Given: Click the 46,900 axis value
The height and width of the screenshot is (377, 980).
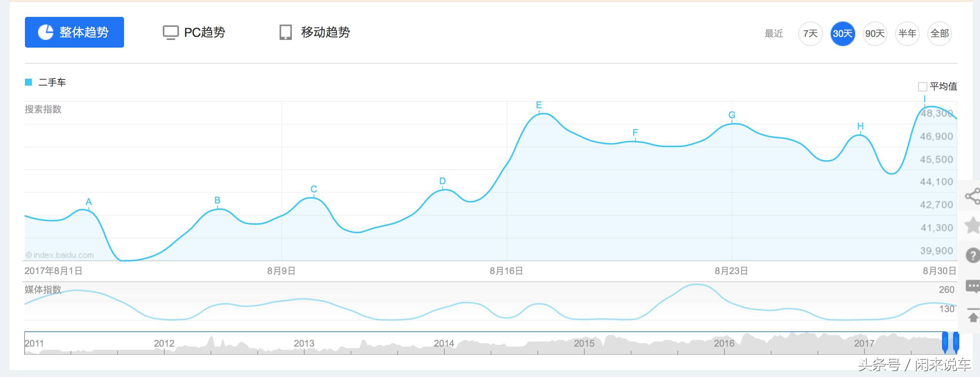Looking at the screenshot, I should coord(937,136).
